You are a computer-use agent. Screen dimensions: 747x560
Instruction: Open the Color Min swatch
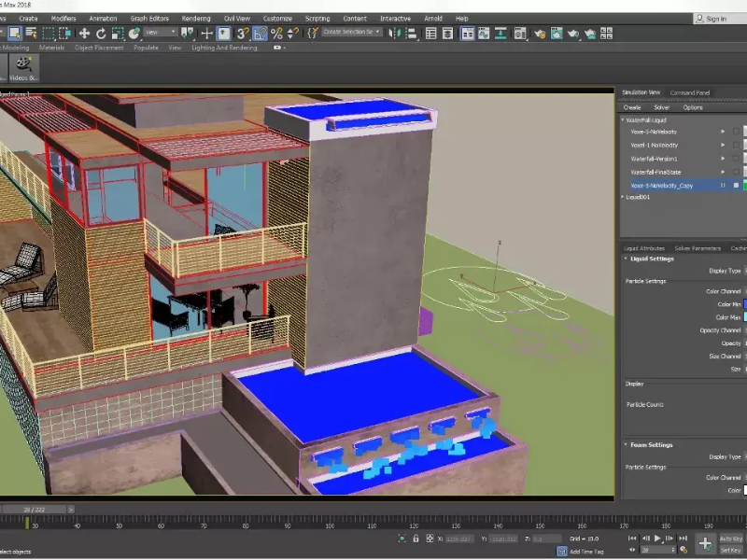tap(744, 304)
